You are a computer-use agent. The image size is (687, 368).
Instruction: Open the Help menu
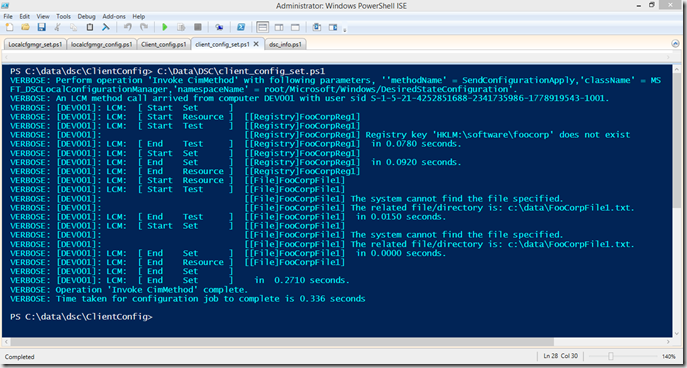(x=138, y=16)
